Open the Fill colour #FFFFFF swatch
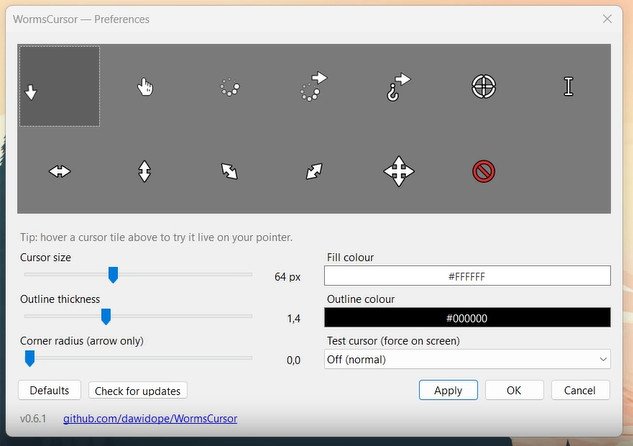 [x=467, y=276]
